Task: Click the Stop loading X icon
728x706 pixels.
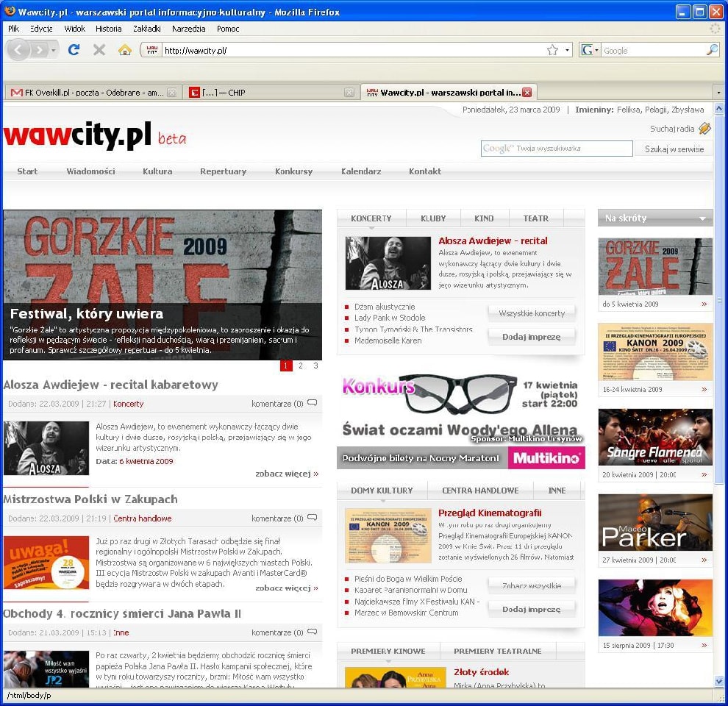Action: point(99,49)
